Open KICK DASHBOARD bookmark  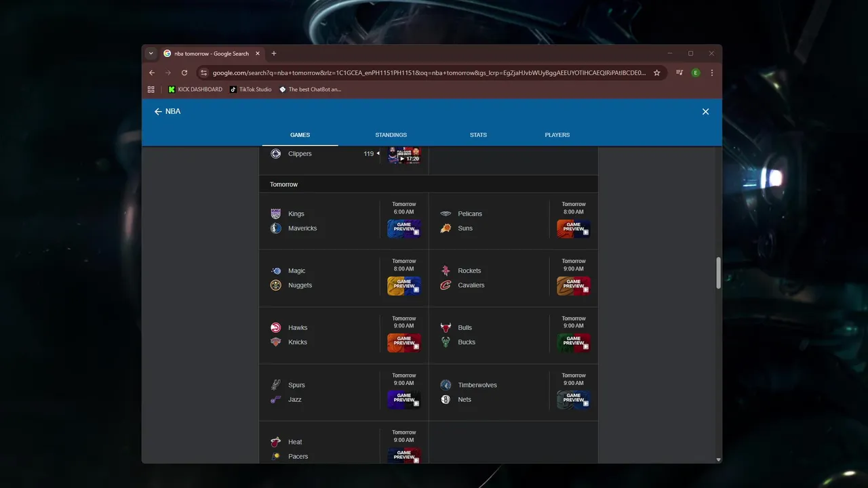click(x=195, y=89)
